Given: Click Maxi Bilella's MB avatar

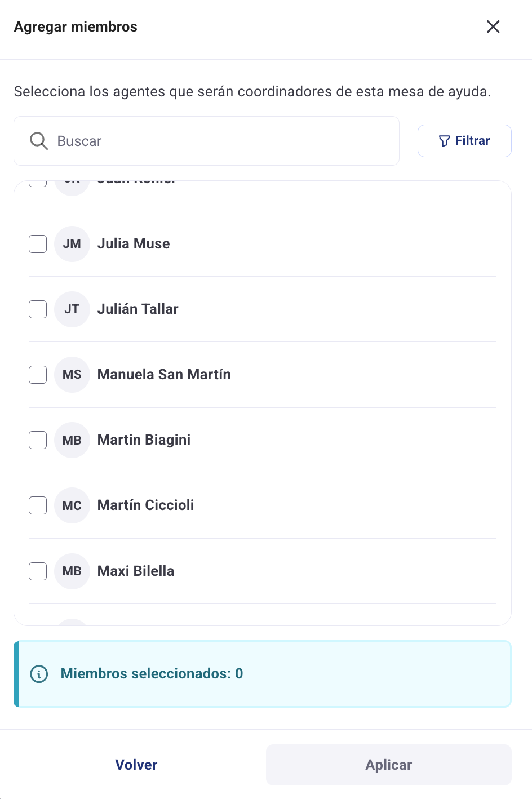Looking at the screenshot, I should click(x=72, y=571).
